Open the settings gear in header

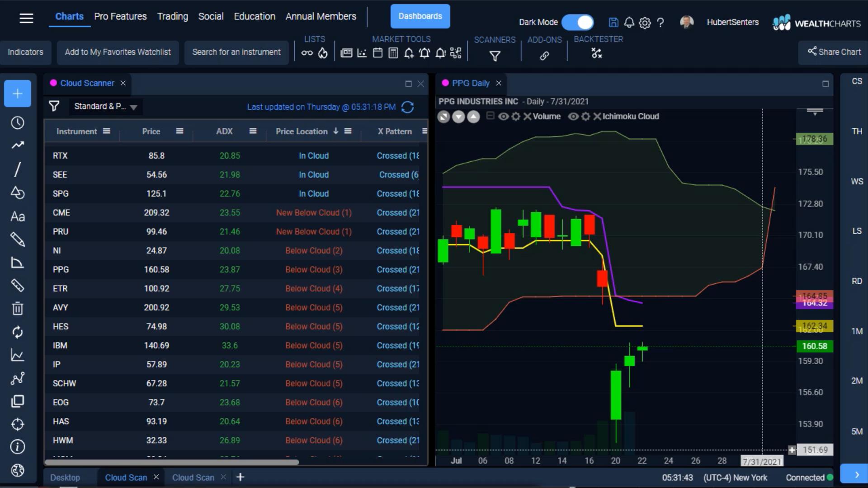645,23
